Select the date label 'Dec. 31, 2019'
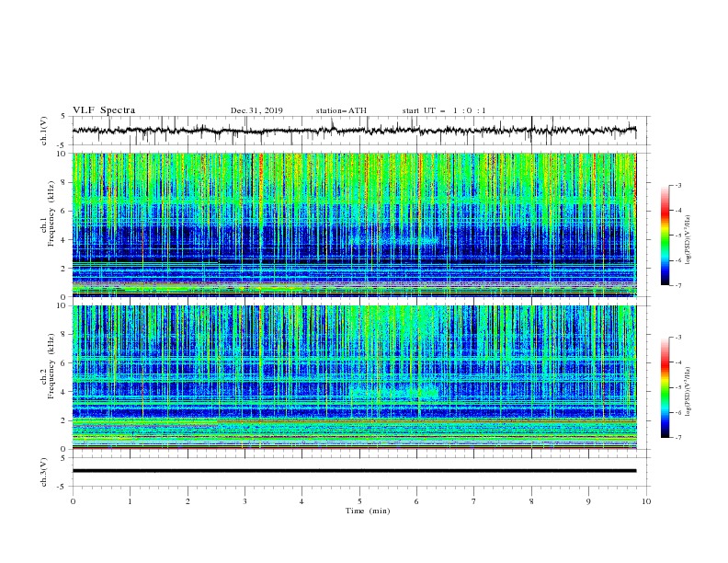728x563 pixels. 256,110
